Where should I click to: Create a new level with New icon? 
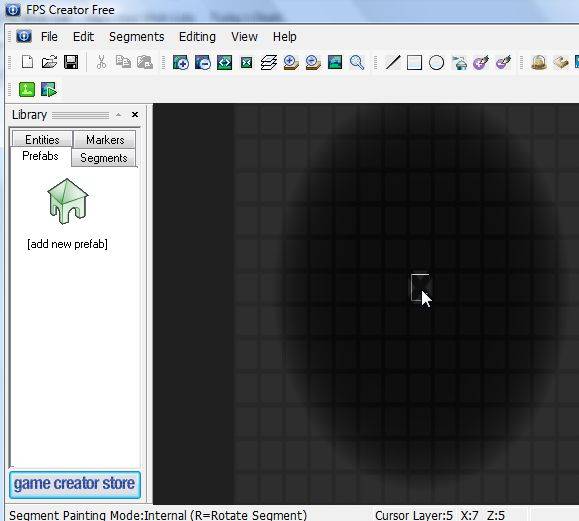pyautogui.click(x=27, y=62)
